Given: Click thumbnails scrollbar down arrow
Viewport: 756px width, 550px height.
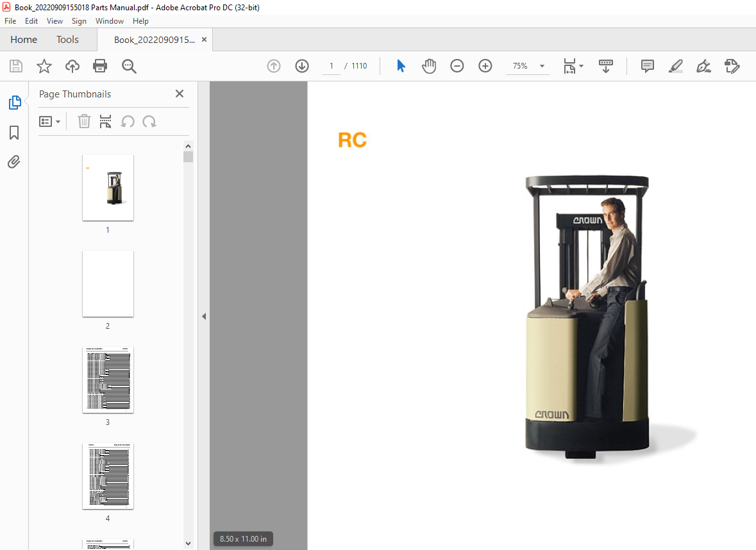Looking at the screenshot, I should (x=188, y=543).
